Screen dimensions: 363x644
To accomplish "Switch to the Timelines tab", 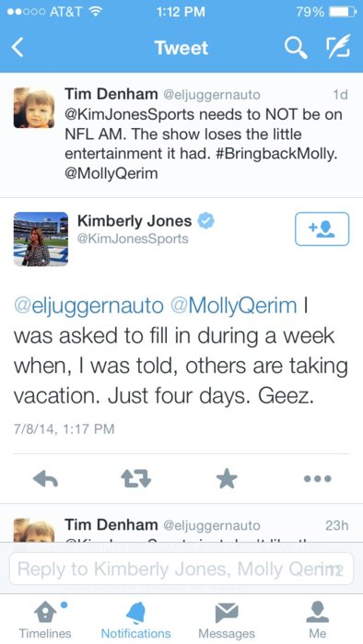I will (45, 619).
